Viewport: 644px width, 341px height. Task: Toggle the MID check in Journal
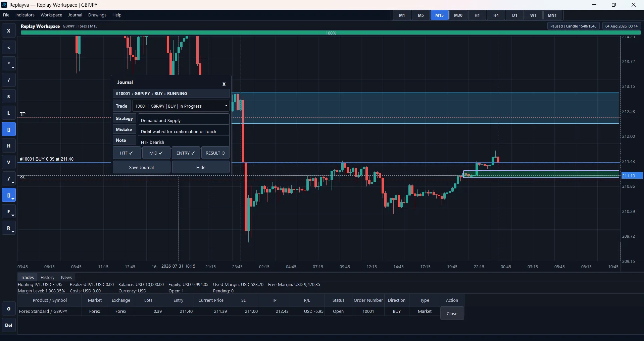(x=156, y=153)
